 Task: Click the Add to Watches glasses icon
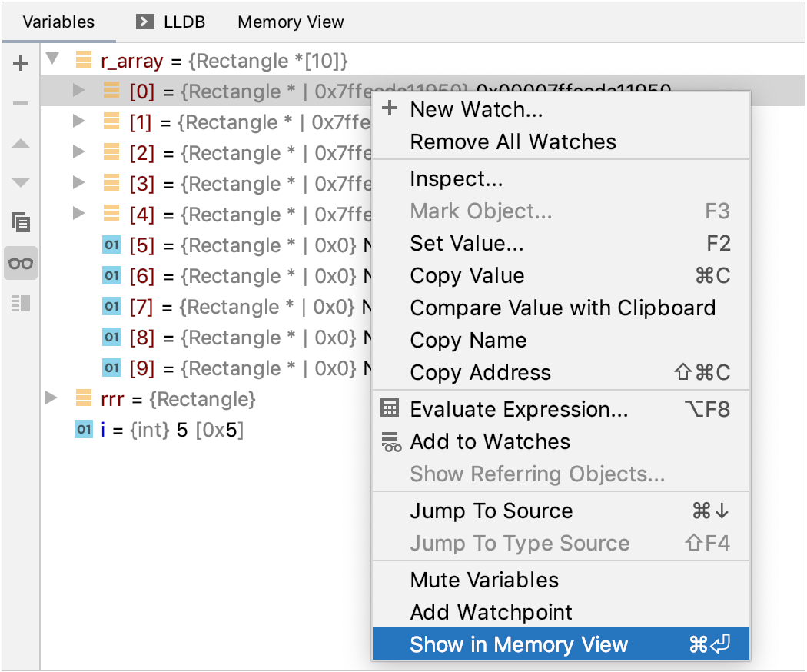click(389, 441)
